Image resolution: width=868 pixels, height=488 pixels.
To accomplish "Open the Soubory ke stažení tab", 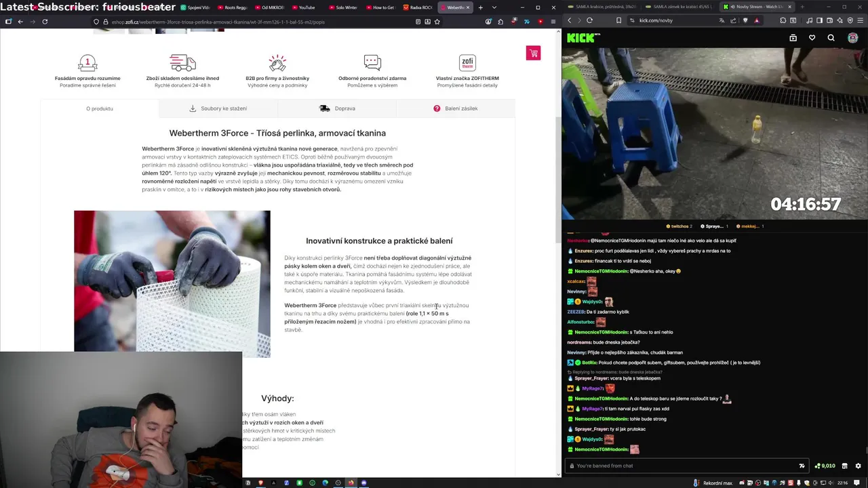I will (x=218, y=108).
